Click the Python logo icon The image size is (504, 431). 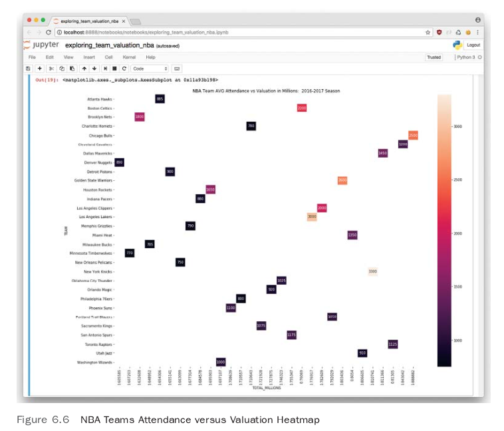(457, 45)
